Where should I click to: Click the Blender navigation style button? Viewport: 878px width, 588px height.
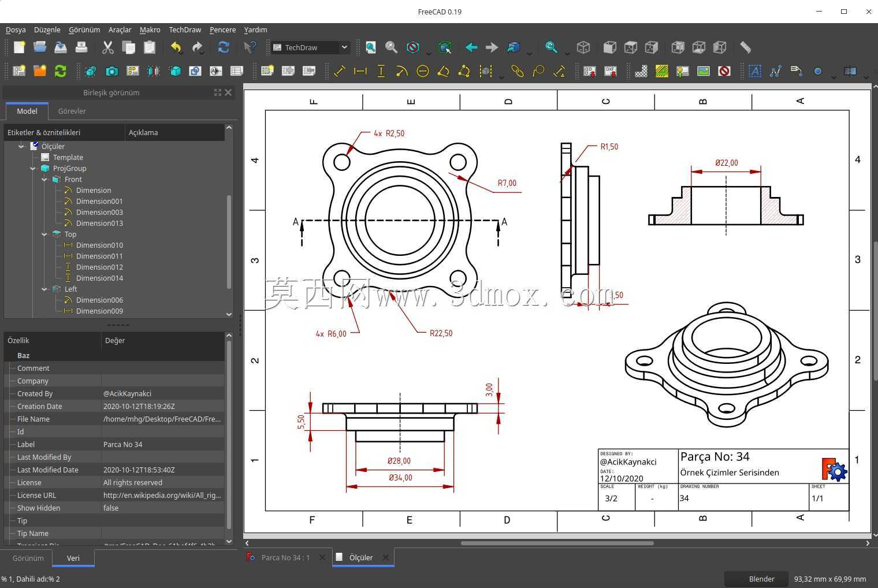point(756,579)
